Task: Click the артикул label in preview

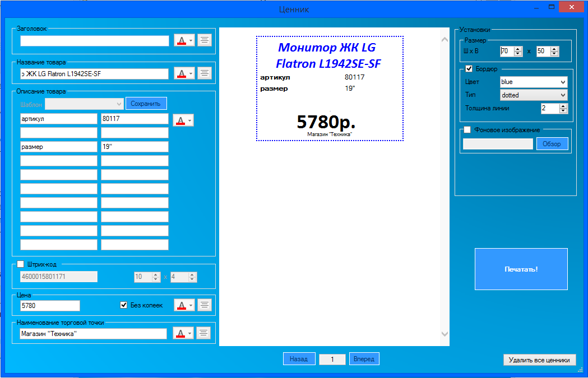Action: pyautogui.click(x=275, y=77)
